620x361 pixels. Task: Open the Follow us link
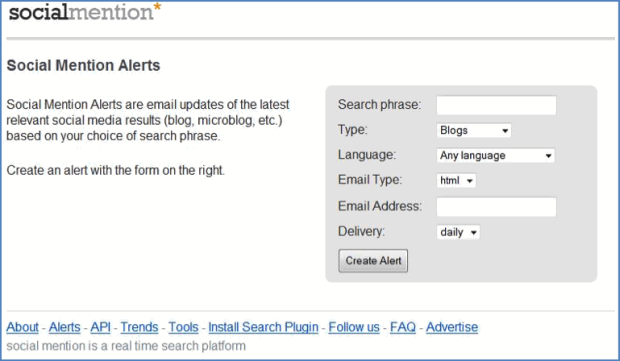354,327
